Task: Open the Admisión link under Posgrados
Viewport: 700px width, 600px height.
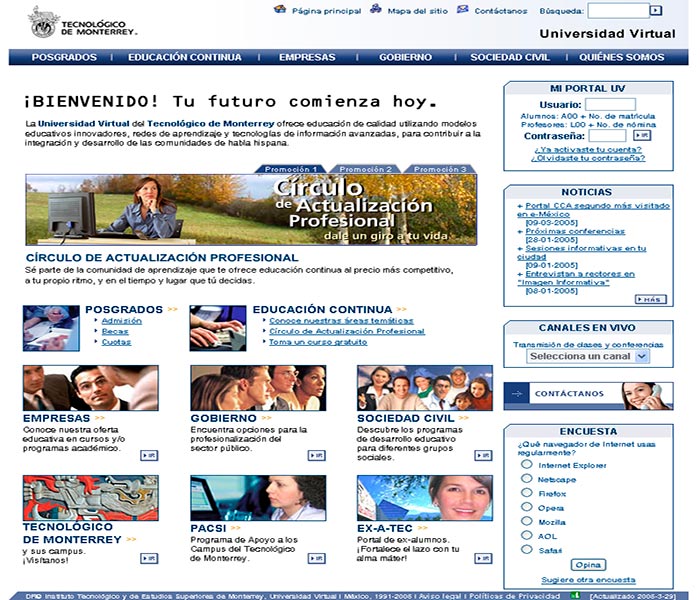Action: tap(121, 321)
